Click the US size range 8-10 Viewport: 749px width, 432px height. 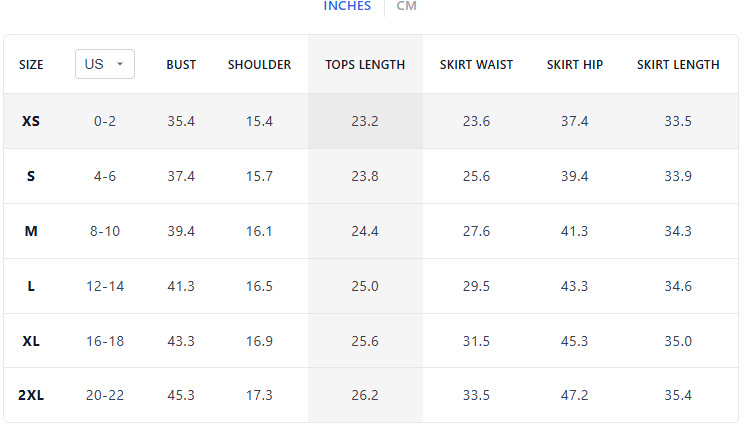tap(105, 231)
